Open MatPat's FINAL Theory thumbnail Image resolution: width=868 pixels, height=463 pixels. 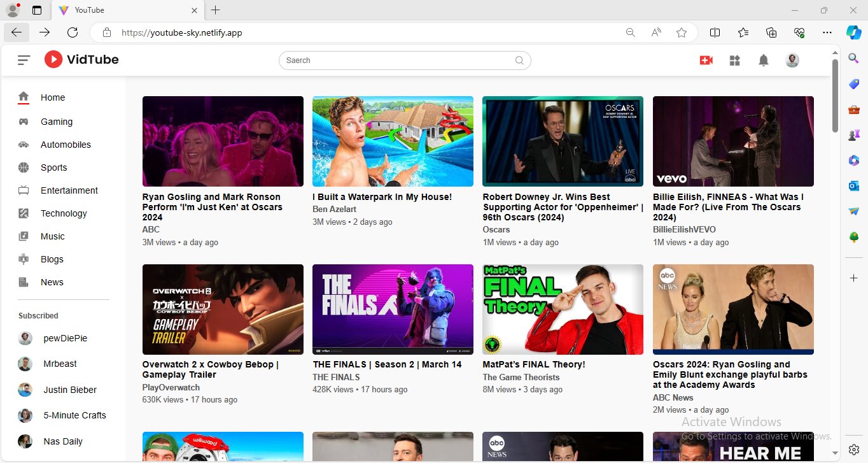pos(563,310)
